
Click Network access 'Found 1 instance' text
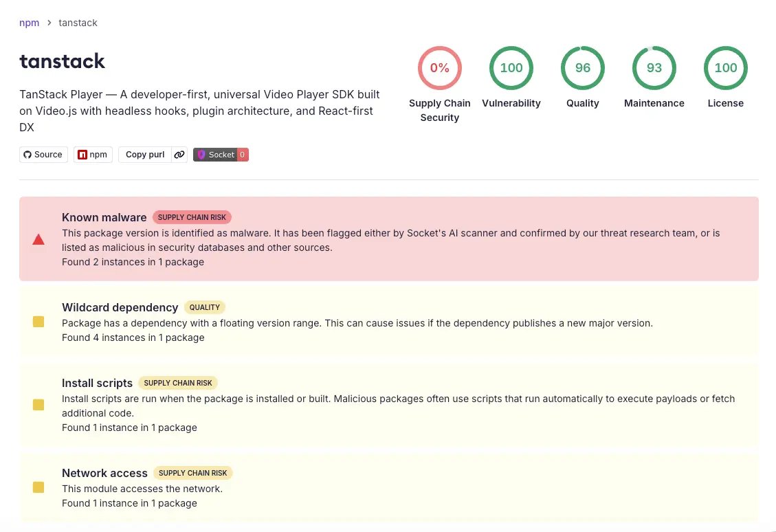point(129,503)
